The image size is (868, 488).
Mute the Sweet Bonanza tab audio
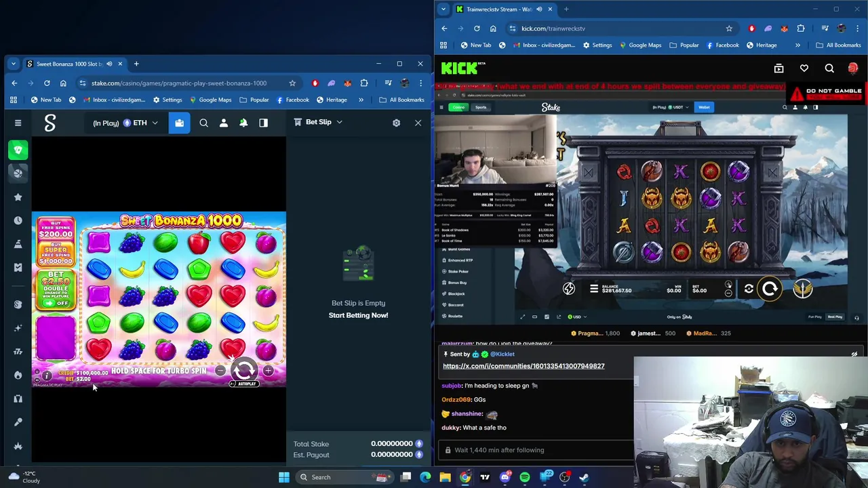pos(109,64)
